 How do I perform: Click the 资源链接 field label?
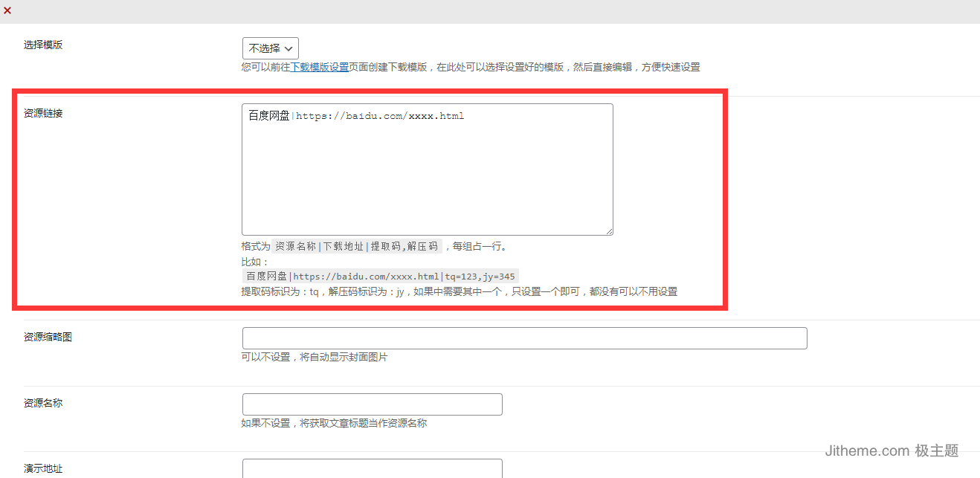click(43, 114)
